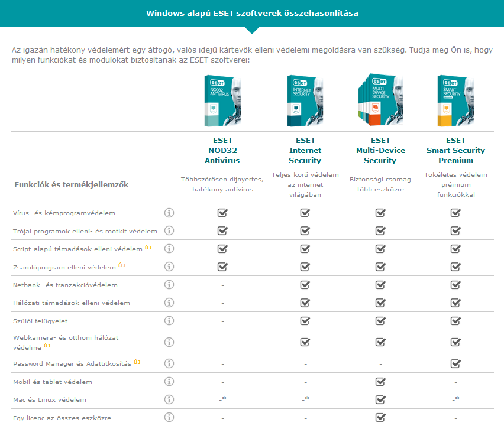The image size is (504, 429).
Task: Click info icon for Netbank- és tranzakcióvédelem
Action: [x=169, y=285]
